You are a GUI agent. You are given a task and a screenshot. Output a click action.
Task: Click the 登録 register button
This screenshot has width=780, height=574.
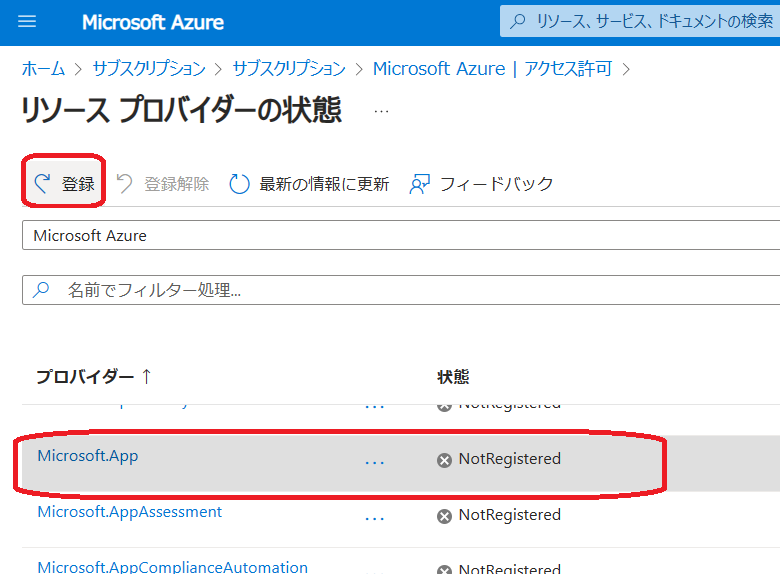pyautogui.click(x=64, y=184)
